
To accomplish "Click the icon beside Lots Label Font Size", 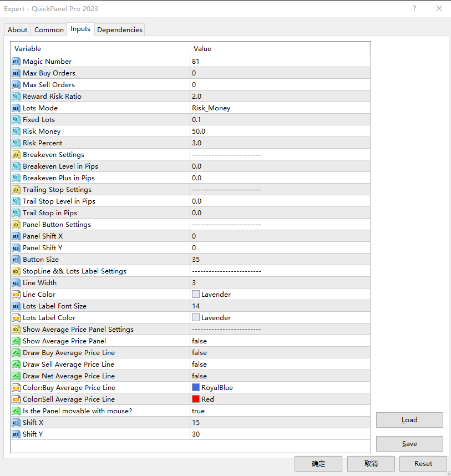I will pyautogui.click(x=16, y=306).
